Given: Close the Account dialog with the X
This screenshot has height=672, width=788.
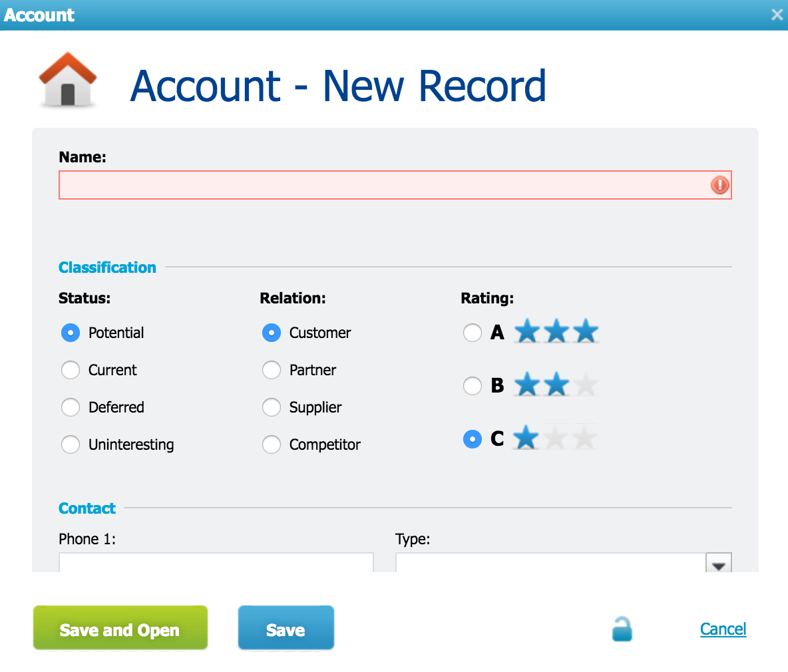Looking at the screenshot, I should point(777,15).
